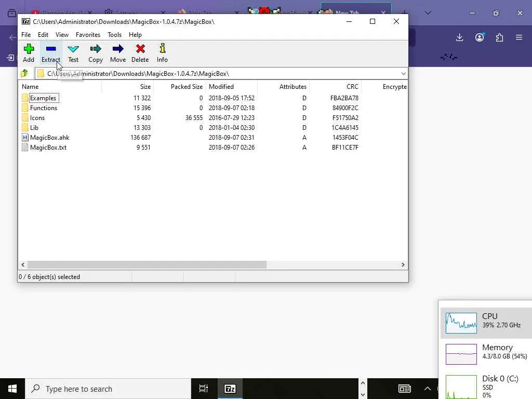Image resolution: width=532 pixels, height=399 pixels.
Task: Open the Favorites menu
Action: (x=88, y=35)
